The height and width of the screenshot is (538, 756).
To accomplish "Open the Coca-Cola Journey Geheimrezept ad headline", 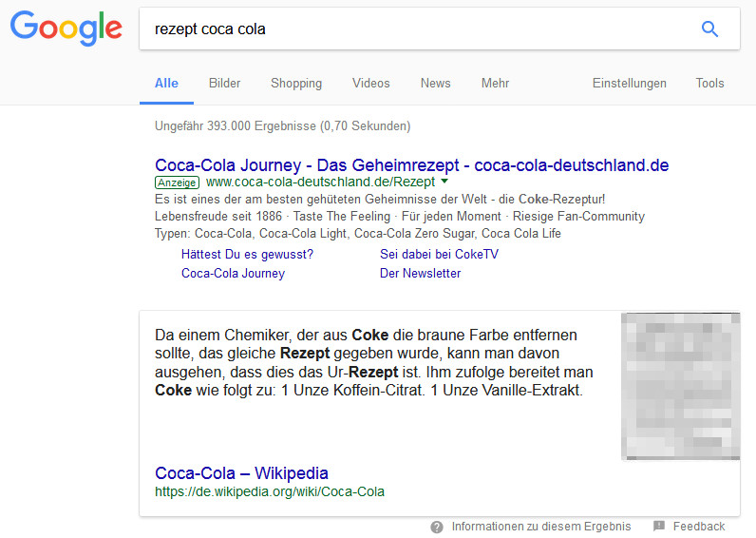I will click(411, 164).
